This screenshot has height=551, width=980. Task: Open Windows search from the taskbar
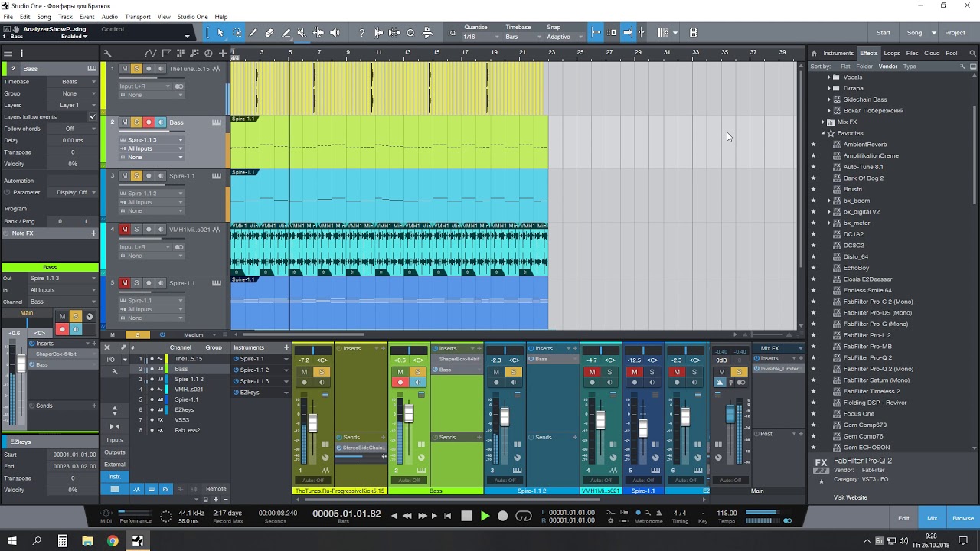[37, 541]
